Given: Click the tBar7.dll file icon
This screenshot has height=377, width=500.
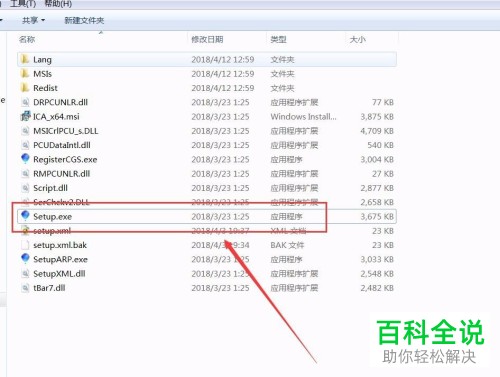Looking at the screenshot, I should coord(25,288).
